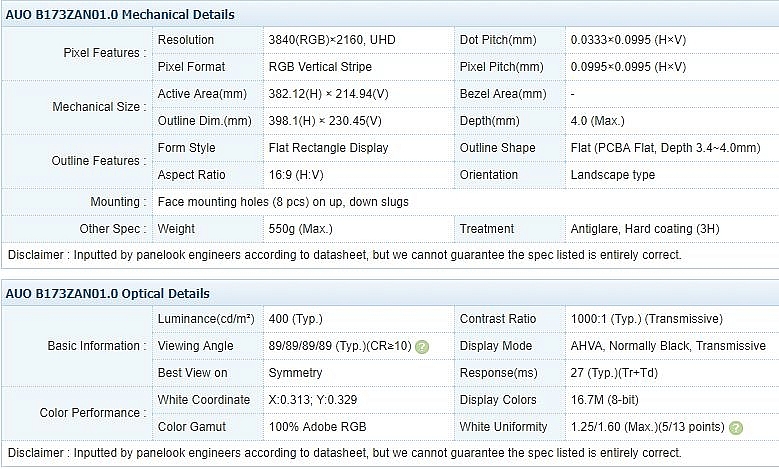Click the Depth value 4.0 (Max.)
This screenshot has height=469, width=779.
598,121
